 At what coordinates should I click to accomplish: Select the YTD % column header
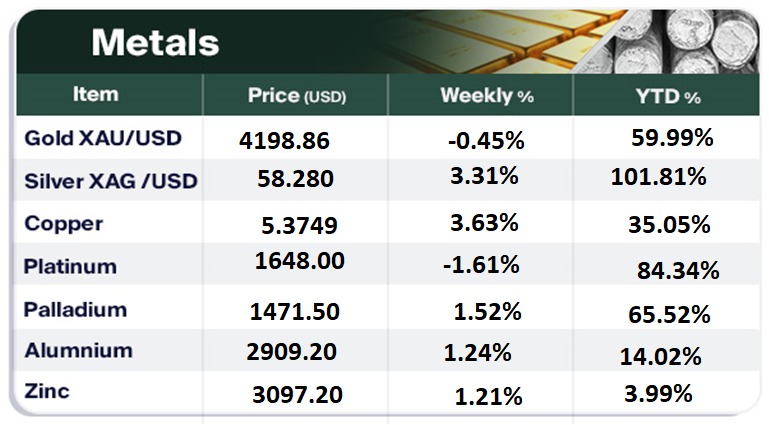pyautogui.click(x=664, y=96)
